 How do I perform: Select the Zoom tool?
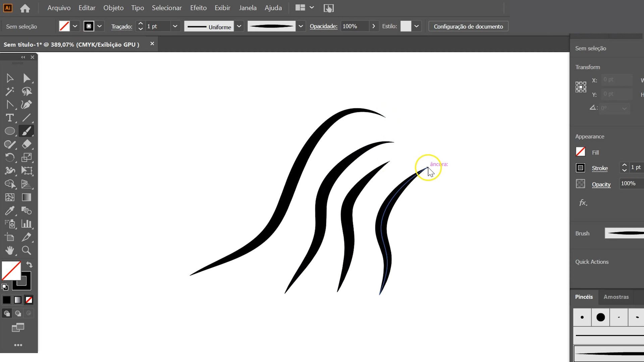click(26, 250)
